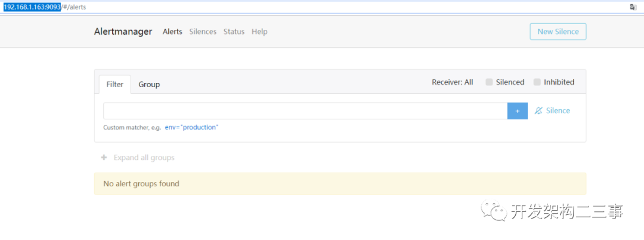Open the Silences page in navbar

point(203,32)
